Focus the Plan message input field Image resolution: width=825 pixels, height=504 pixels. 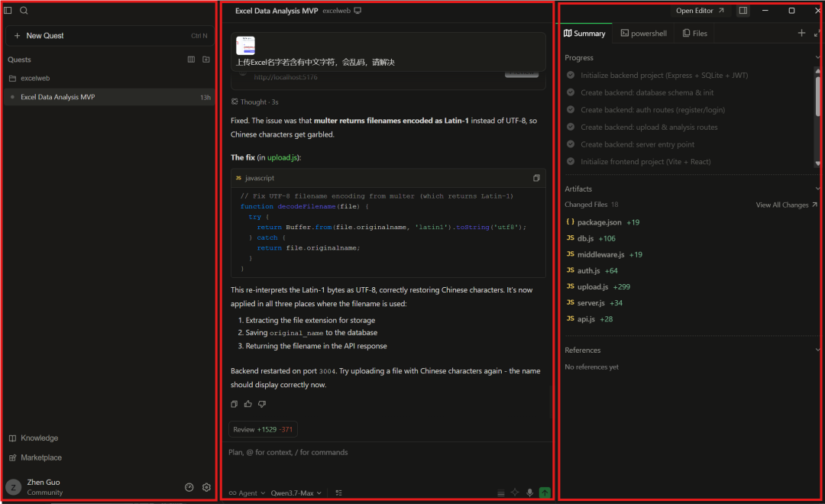click(387, 452)
